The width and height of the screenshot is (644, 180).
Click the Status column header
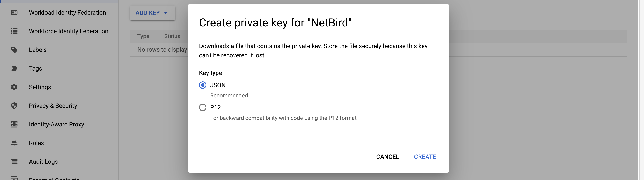click(172, 36)
